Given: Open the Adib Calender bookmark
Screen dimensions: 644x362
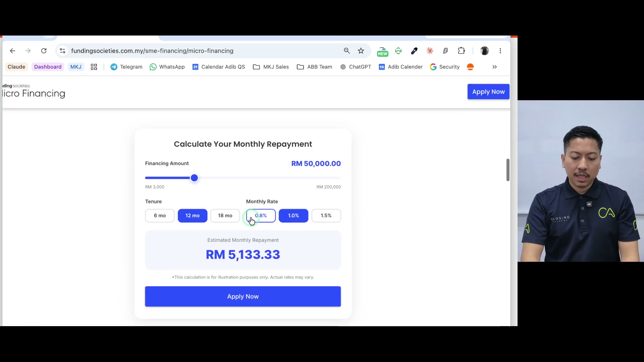Looking at the screenshot, I should coord(400,67).
